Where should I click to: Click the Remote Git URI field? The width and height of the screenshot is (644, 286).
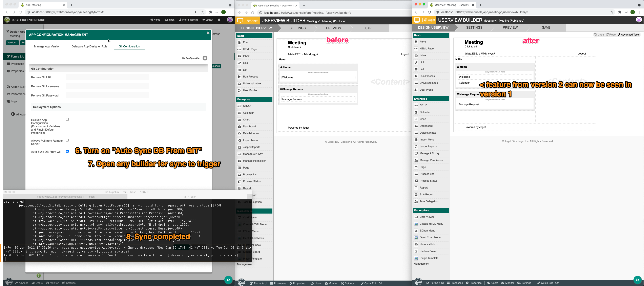point(107,77)
